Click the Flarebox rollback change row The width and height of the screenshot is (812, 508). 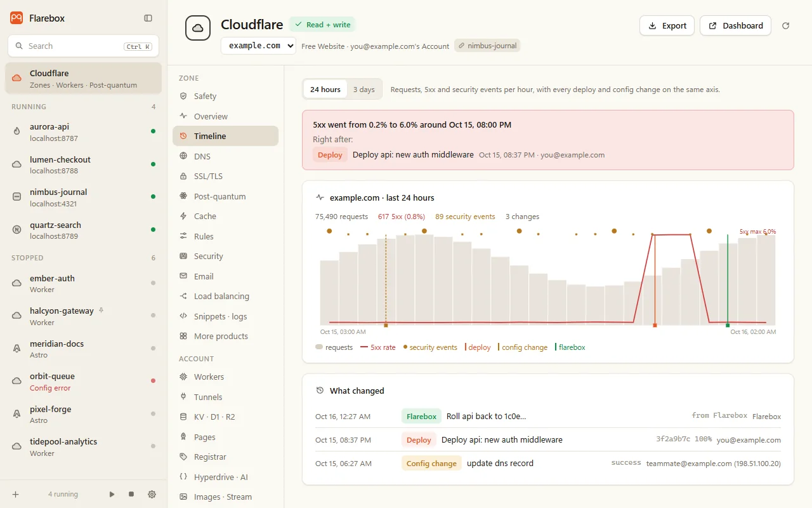(x=548, y=417)
